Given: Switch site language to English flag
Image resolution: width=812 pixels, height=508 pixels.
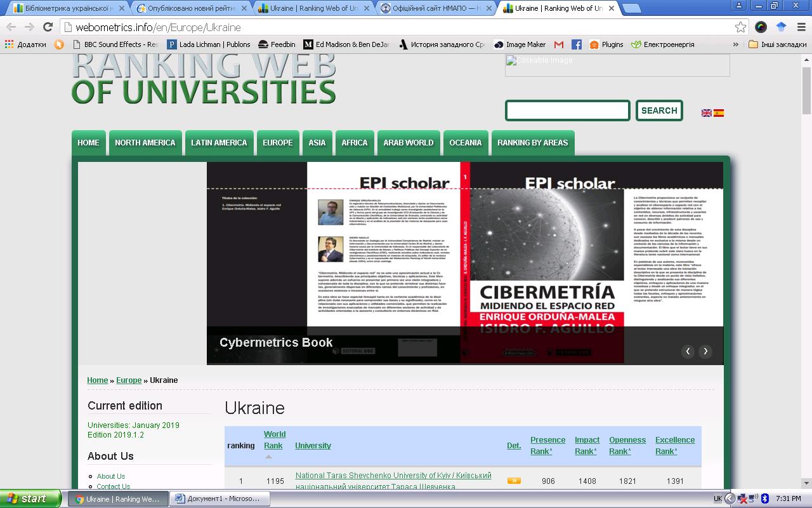Looking at the screenshot, I should [x=707, y=113].
